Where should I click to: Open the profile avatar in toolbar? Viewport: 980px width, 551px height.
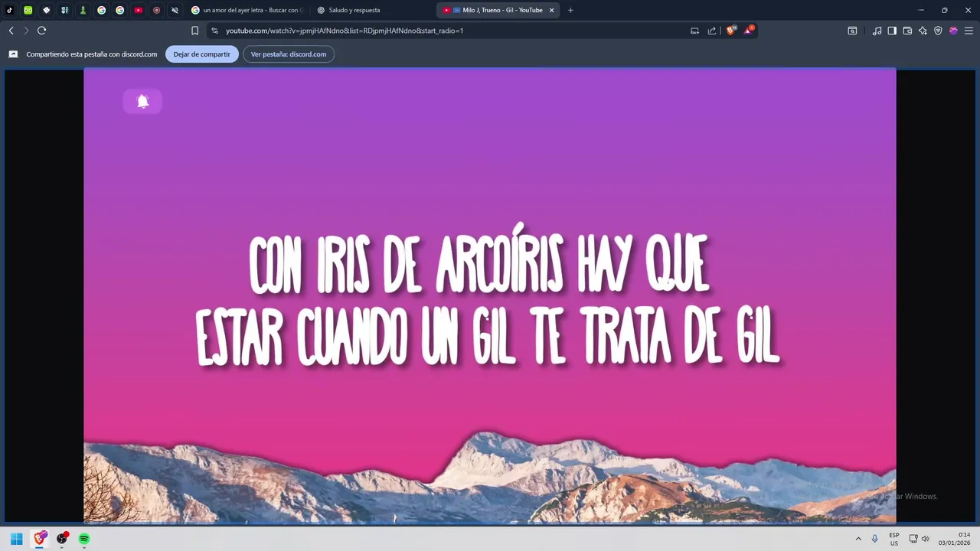[953, 31]
